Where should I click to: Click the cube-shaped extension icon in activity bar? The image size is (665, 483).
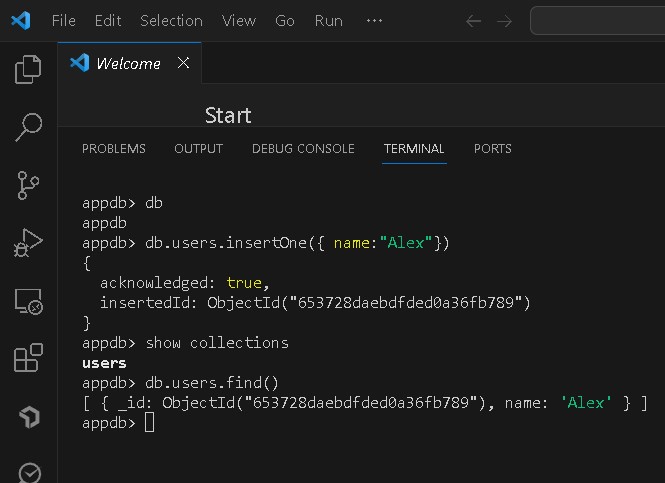[x=28, y=415]
